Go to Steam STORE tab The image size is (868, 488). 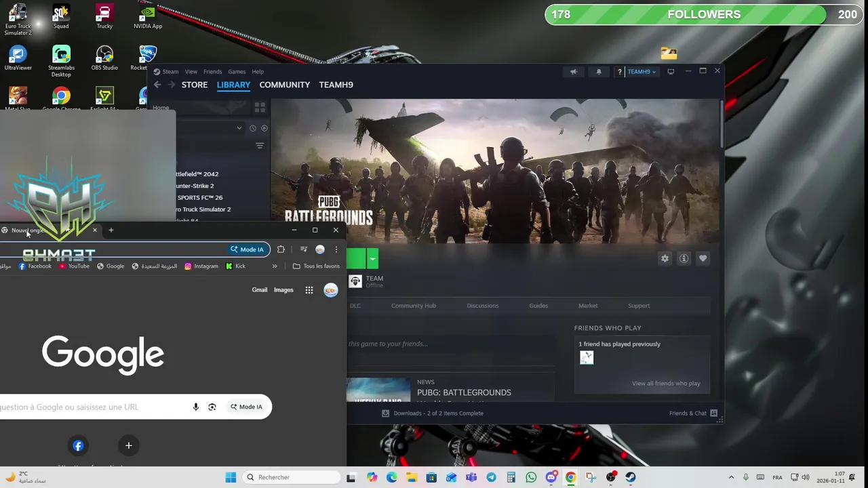coord(195,85)
